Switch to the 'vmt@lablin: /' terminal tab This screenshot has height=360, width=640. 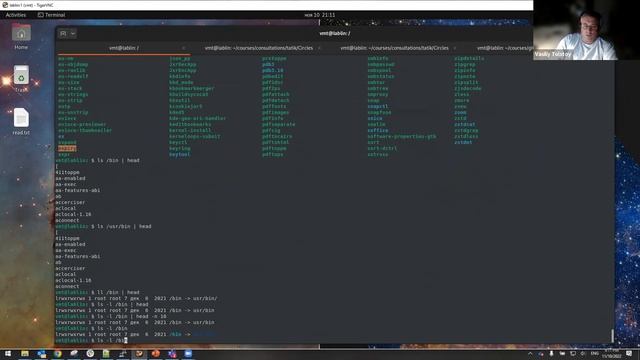[124, 48]
